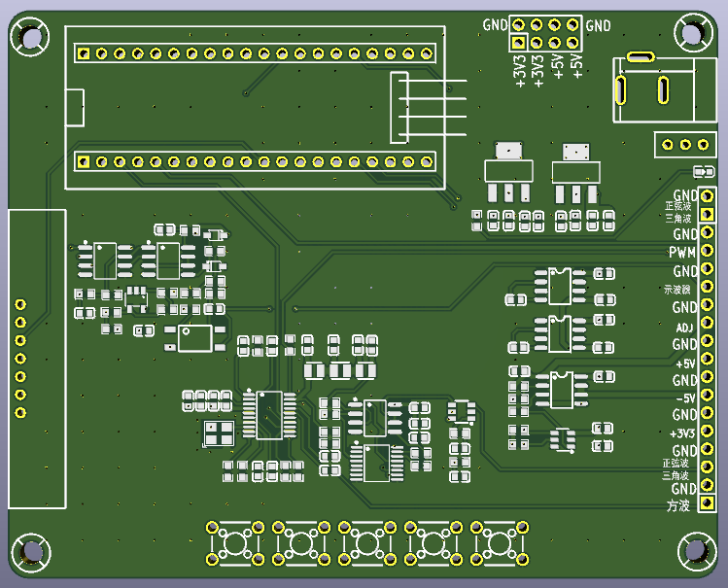Click the PWM silkscreen label
Viewport: 728px width, 588px height.
(x=682, y=252)
